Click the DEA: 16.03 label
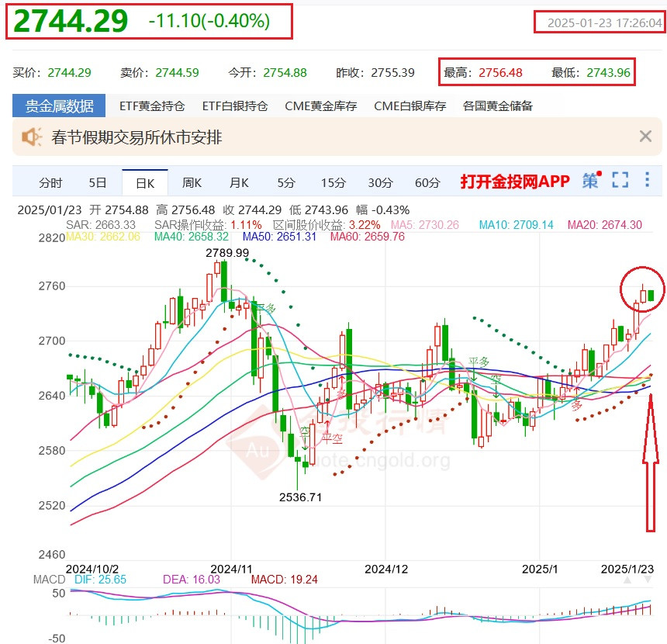This screenshot has height=644, width=667. (x=192, y=580)
